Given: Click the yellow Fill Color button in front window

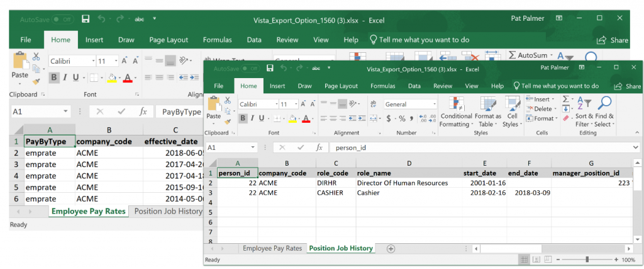Looking at the screenshot, I should point(292,119).
